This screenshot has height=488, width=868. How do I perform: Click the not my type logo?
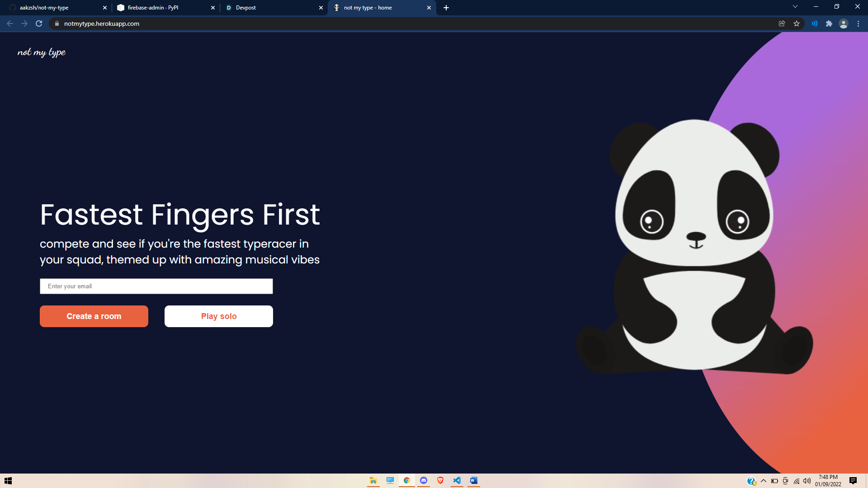(42, 52)
